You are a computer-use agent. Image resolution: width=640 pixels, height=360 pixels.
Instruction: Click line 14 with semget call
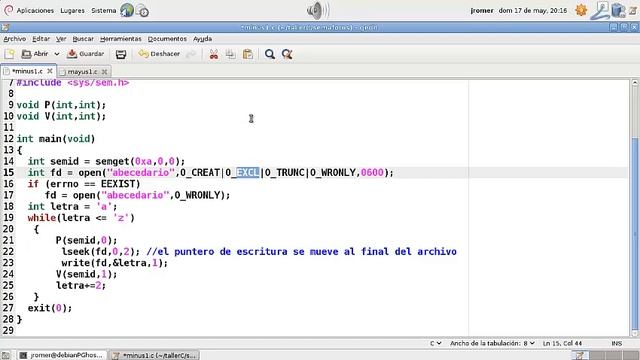point(106,161)
